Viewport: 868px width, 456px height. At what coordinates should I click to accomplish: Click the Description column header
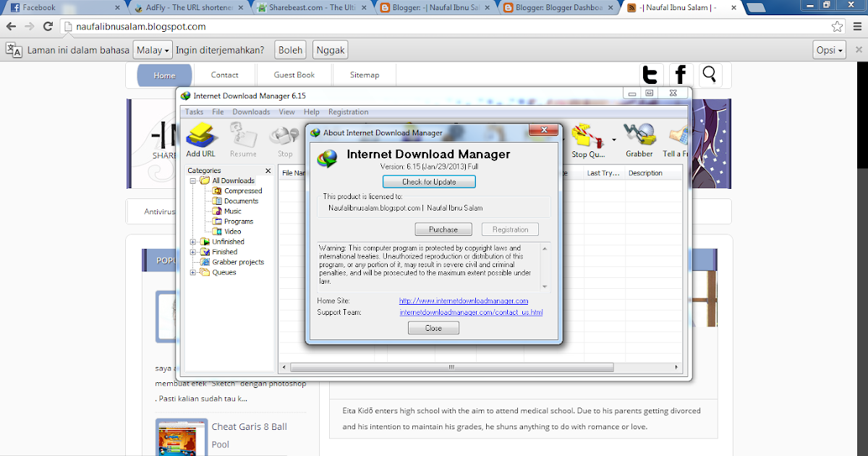pyautogui.click(x=654, y=173)
